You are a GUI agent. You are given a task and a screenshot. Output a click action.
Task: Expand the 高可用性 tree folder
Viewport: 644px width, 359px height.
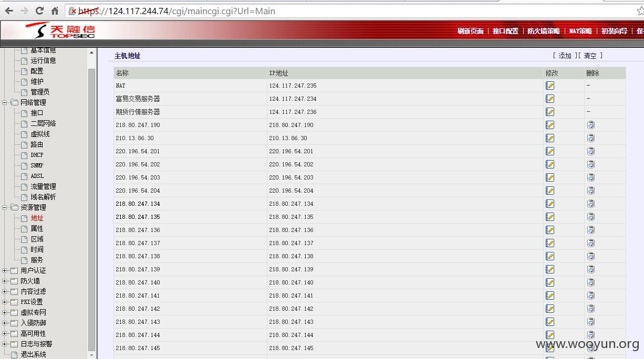(x=5, y=333)
